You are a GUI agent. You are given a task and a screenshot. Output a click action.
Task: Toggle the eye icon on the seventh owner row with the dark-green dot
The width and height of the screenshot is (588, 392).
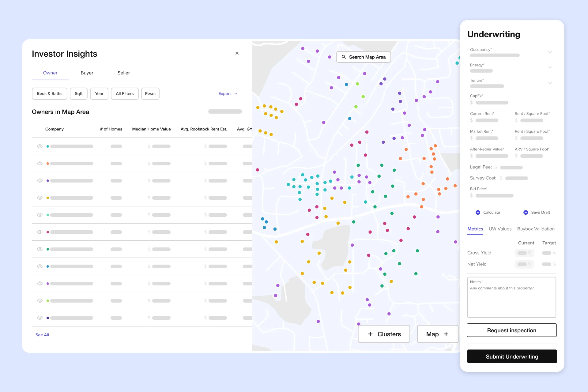pyautogui.click(x=40, y=249)
